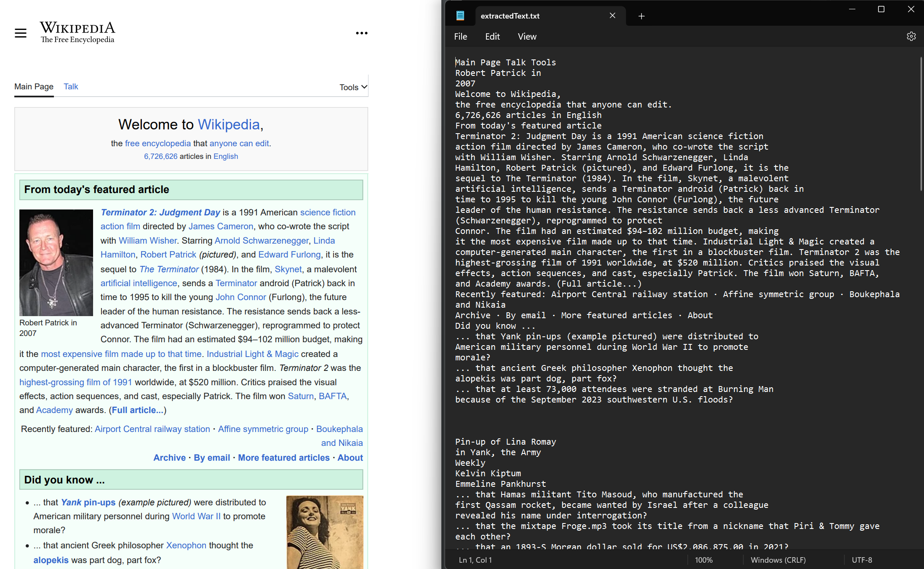Add a new Notepad tab
The width and height of the screenshot is (924, 569).
click(641, 16)
